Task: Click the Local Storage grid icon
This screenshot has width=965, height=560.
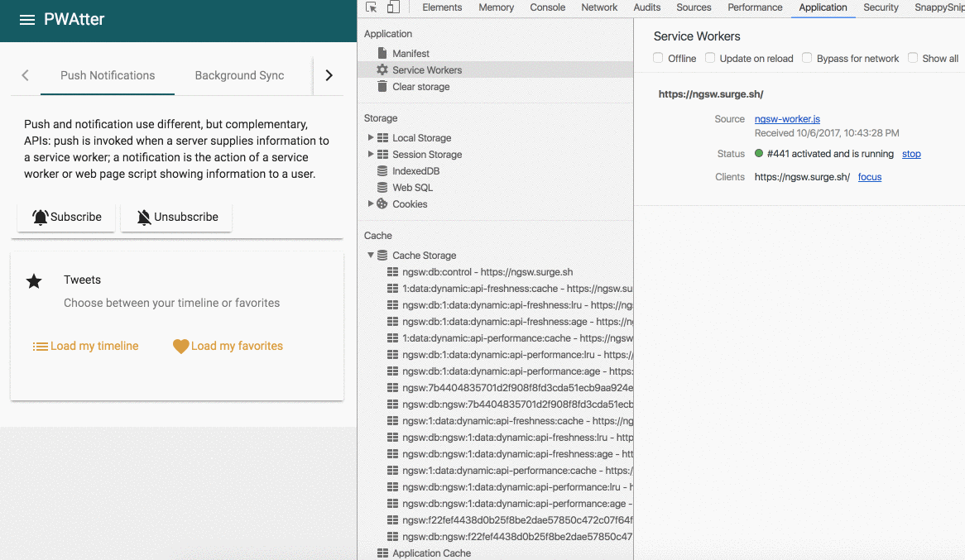Action: (383, 138)
